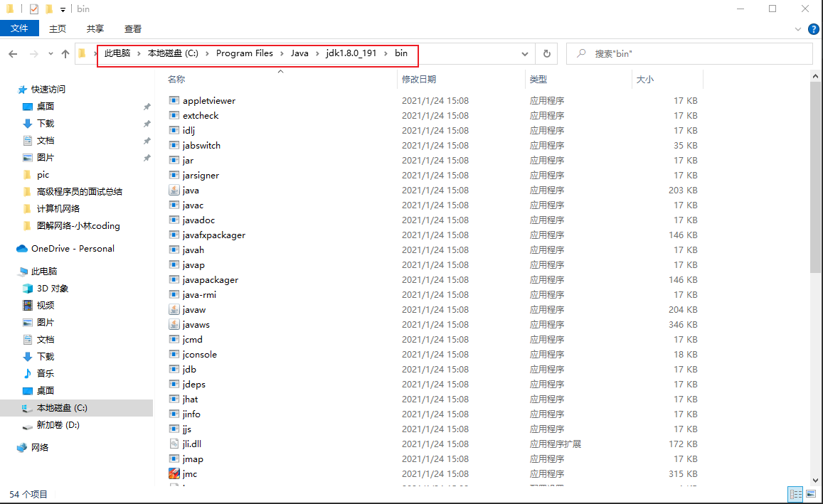Expand address bar history dropdown
This screenshot has height=504, width=823.
(x=524, y=53)
